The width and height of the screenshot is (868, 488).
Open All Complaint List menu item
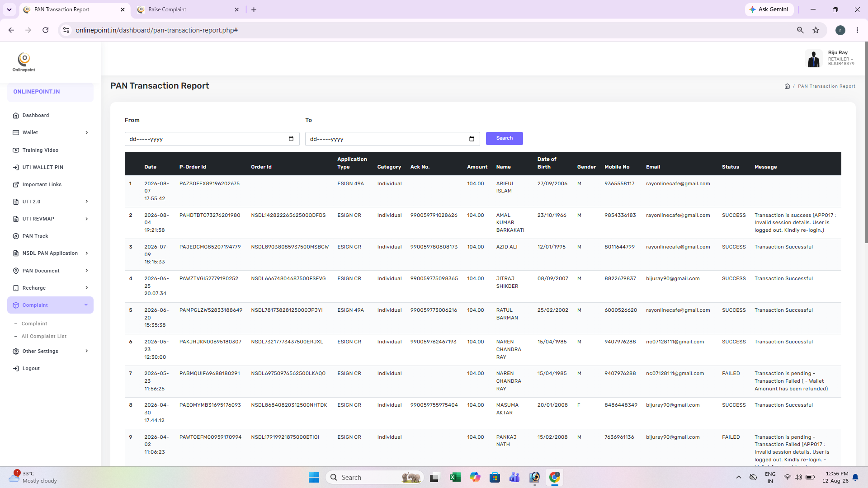44,336
